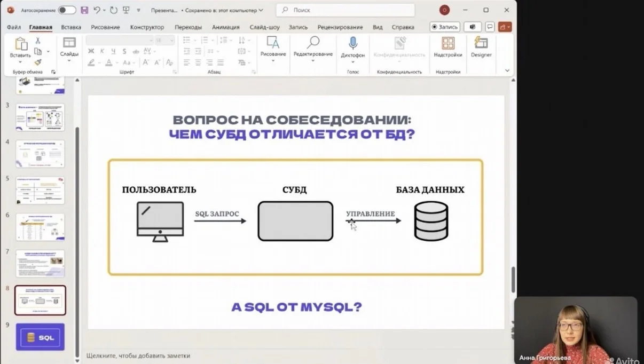Open the Designer pane icon
This screenshot has height=364, width=644.
pos(481,43)
